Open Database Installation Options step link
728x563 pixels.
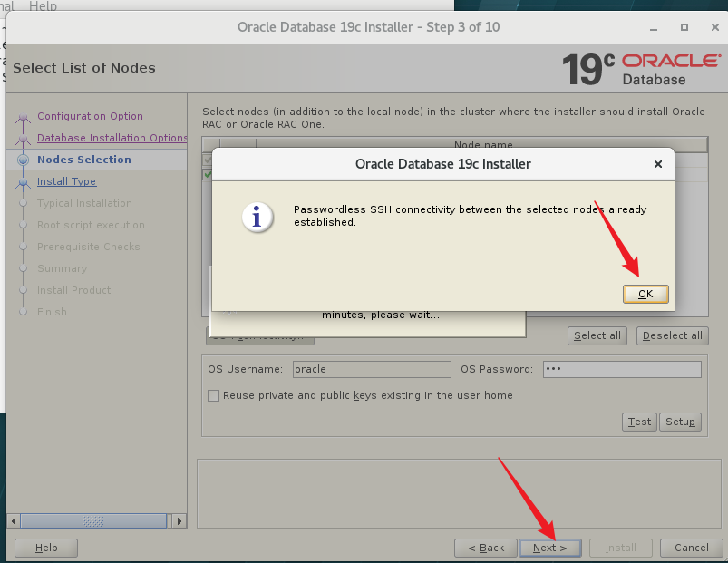pyautogui.click(x=112, y=138)
